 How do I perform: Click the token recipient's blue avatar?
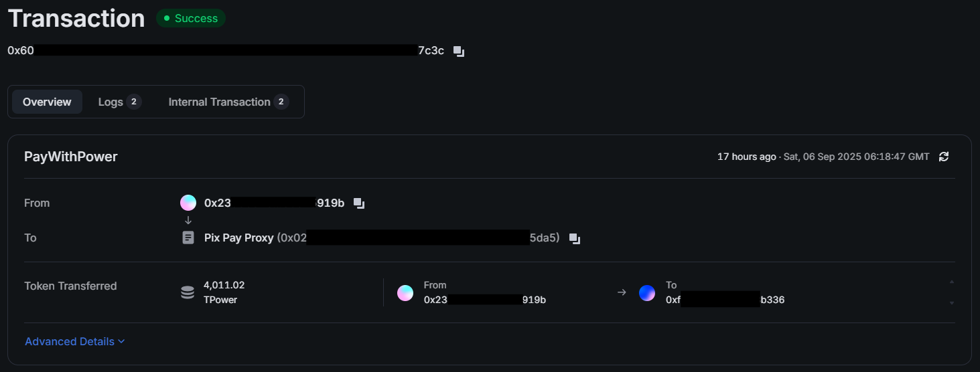tap(647, 293)
